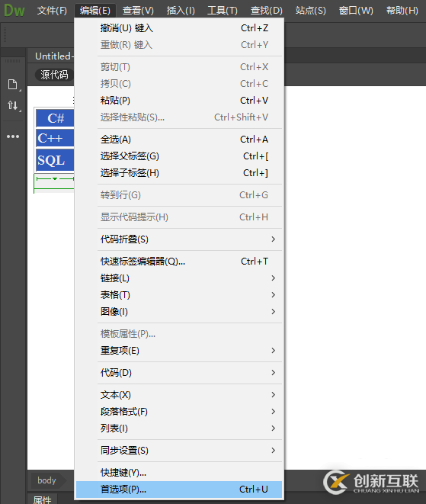426x504 pixels.
Task: Open the three-dots more tools icon
Action: tap(13, 136)
